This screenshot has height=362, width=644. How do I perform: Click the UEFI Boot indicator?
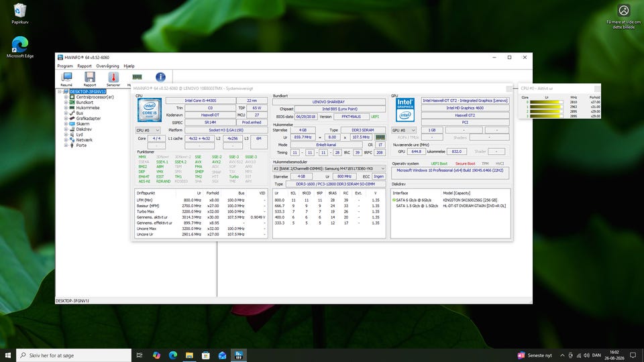[x=439, y=164]
